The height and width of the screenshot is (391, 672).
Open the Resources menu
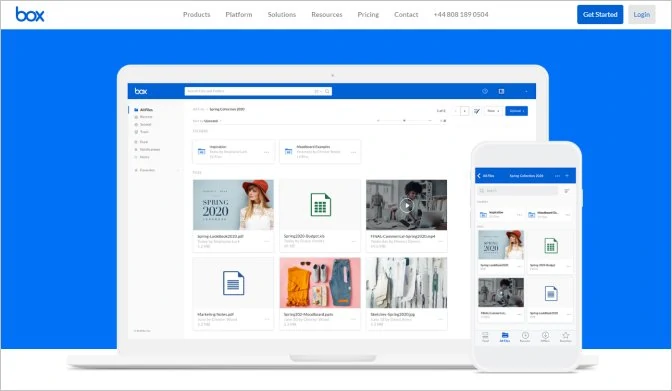tap(327, 15)
